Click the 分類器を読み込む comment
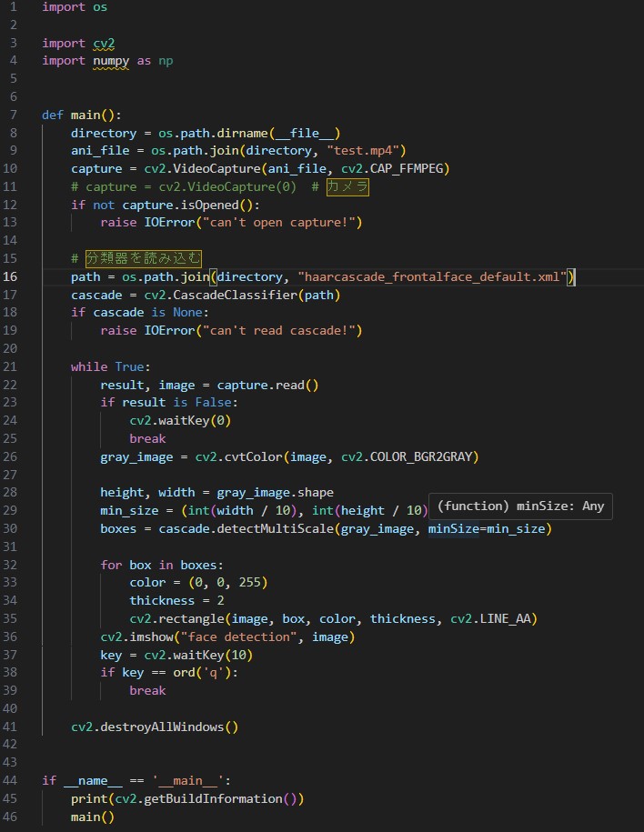This screenshot has width=644, height=832. pos(143,258)
